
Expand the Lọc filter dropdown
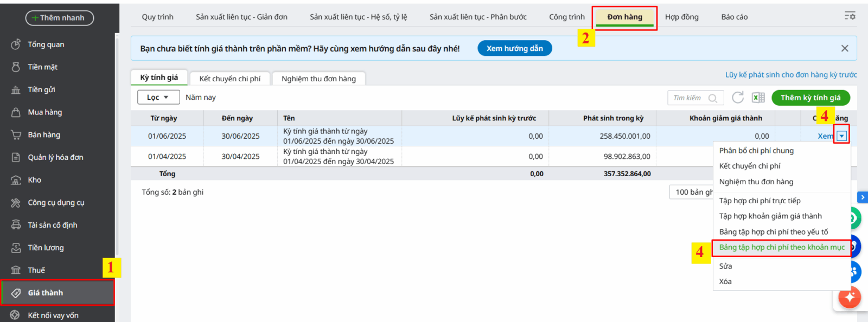tap(157, 98)
